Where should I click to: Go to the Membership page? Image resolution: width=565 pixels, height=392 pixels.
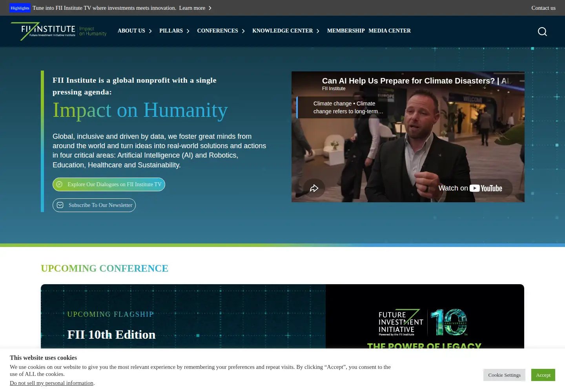(x=346, y=31)
